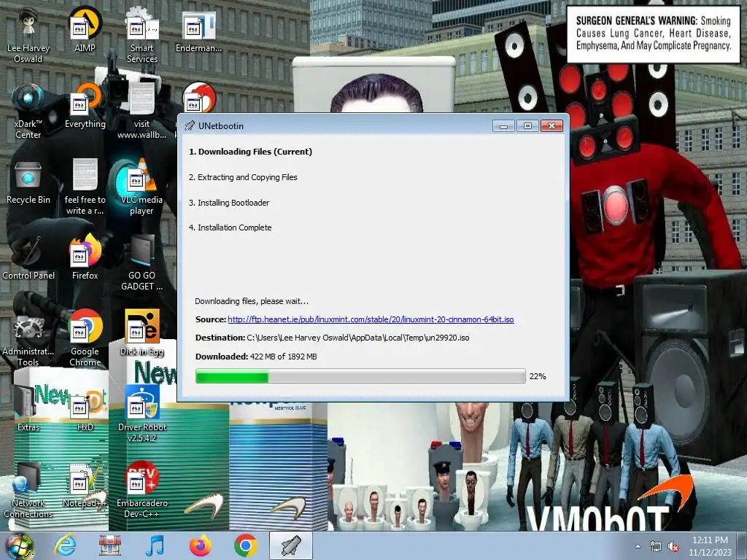Minimize the UNetbootin window

pos(503,125)
